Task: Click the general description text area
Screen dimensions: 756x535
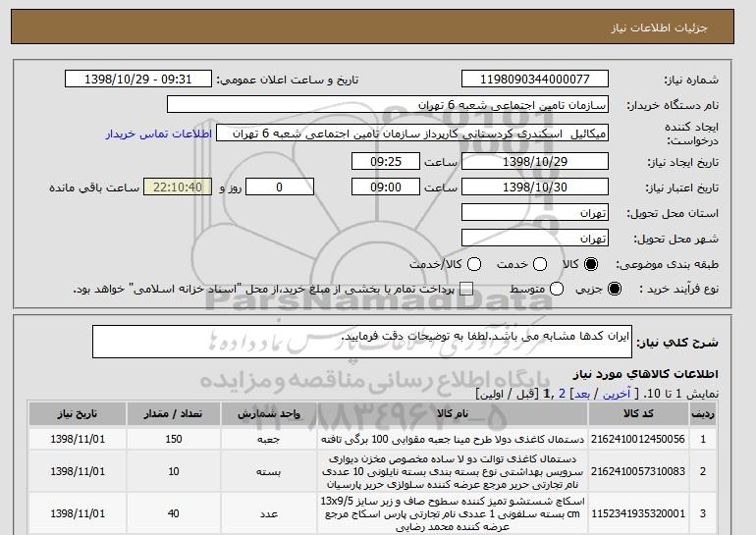Action: (x=362, y=342)
